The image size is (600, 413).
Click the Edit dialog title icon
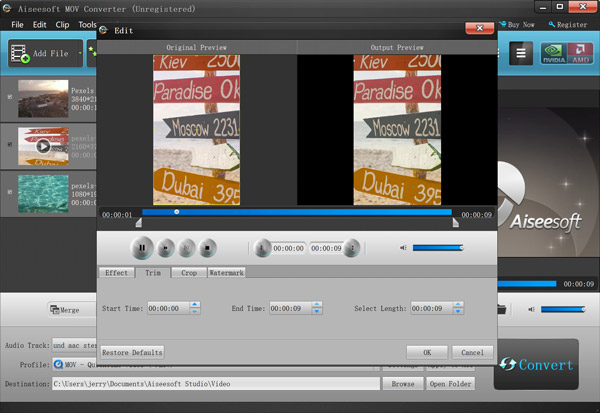[103, 30]
